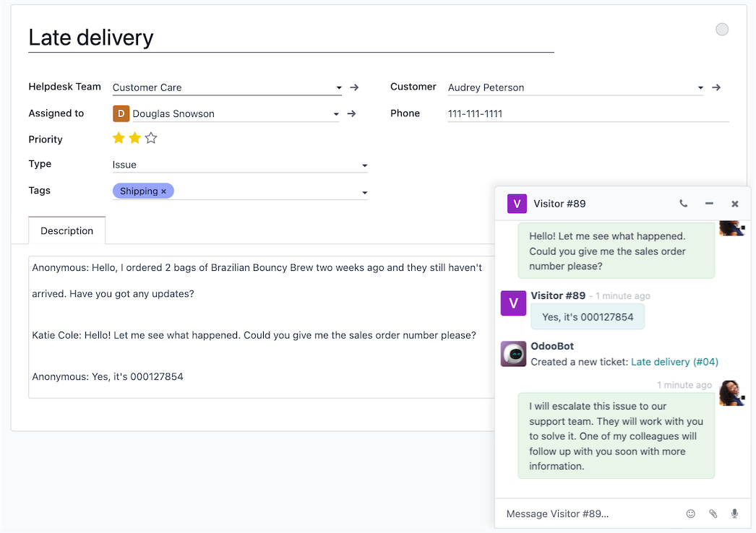The width and height of the screenshot is (756, 533).
Task: Record a voice message with the microphone icon
Action: (734, 513)
